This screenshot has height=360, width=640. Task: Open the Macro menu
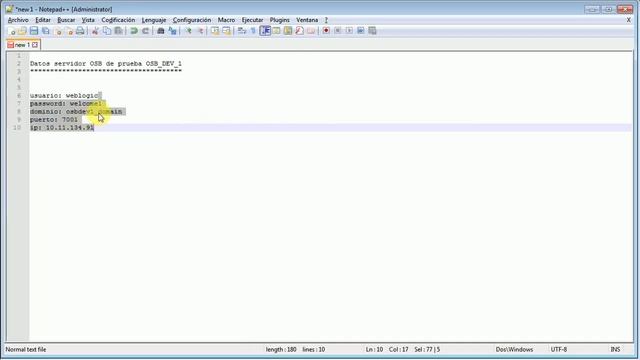226,20
